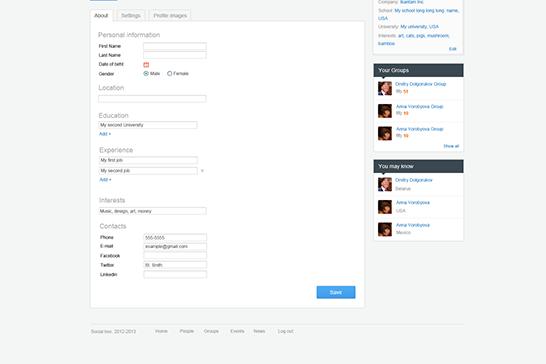Edit the 'My second University' education field

click(148, 125)
